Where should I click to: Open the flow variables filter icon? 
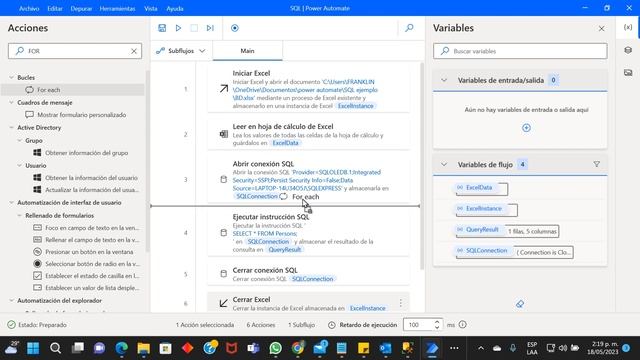(x=596, y=164)
